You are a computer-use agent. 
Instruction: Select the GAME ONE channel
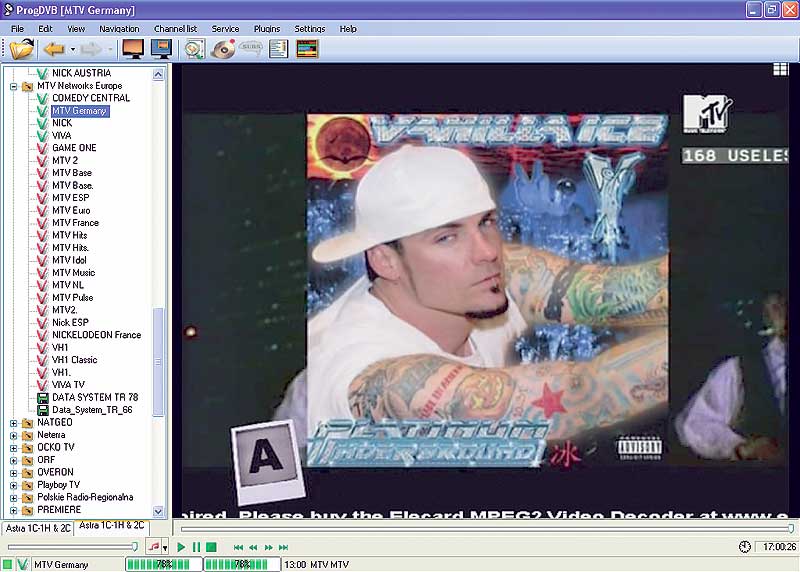[x=74, y=148]
